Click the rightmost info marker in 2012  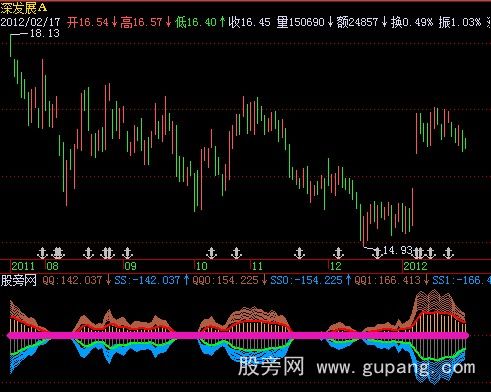(448, 253)
